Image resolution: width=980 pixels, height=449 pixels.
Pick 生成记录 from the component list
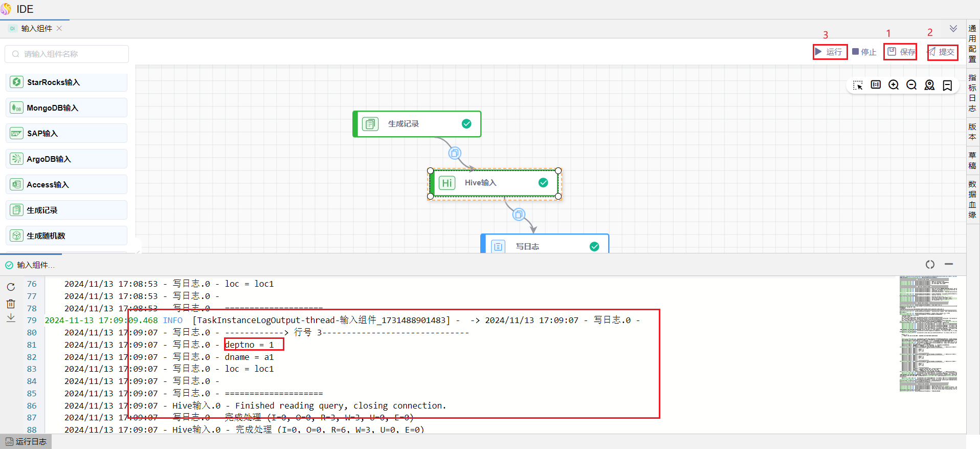click(66, 210)
